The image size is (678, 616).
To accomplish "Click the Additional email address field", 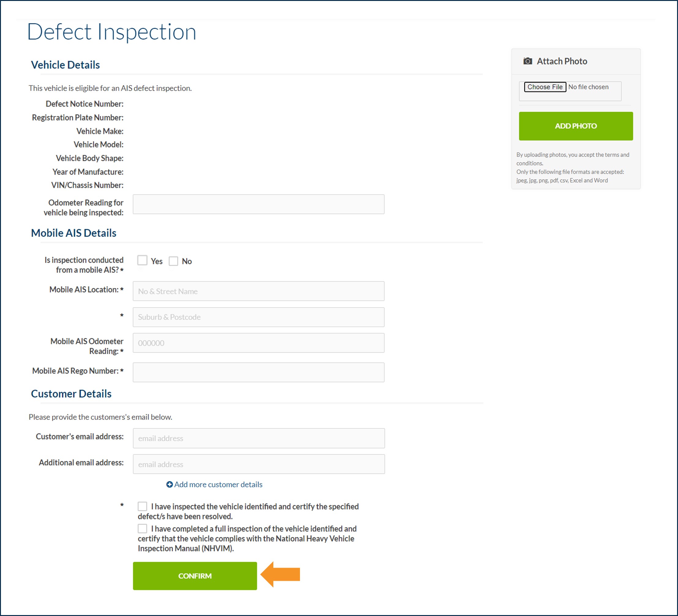I will point(258,464).
